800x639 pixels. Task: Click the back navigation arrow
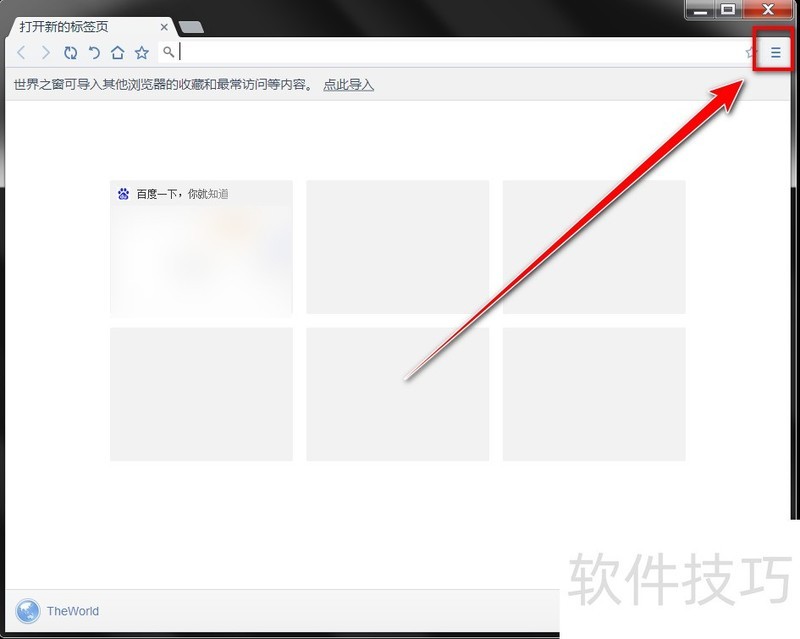(22, 53)
